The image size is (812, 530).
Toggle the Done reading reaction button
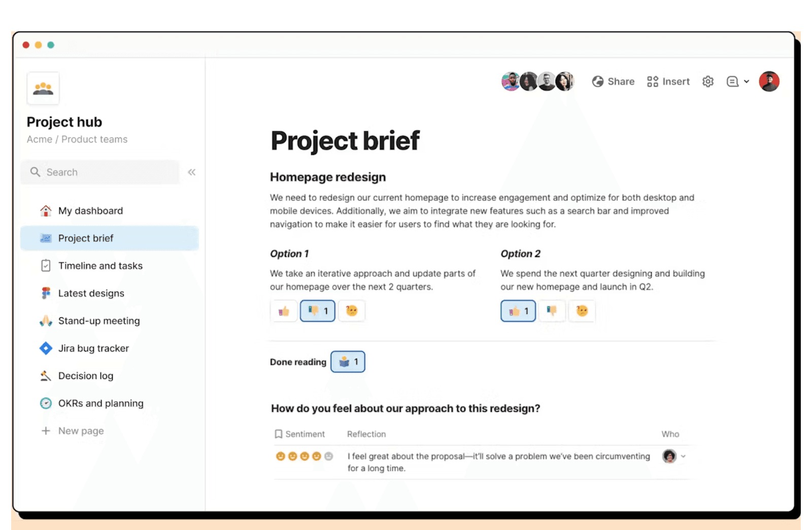348,362
